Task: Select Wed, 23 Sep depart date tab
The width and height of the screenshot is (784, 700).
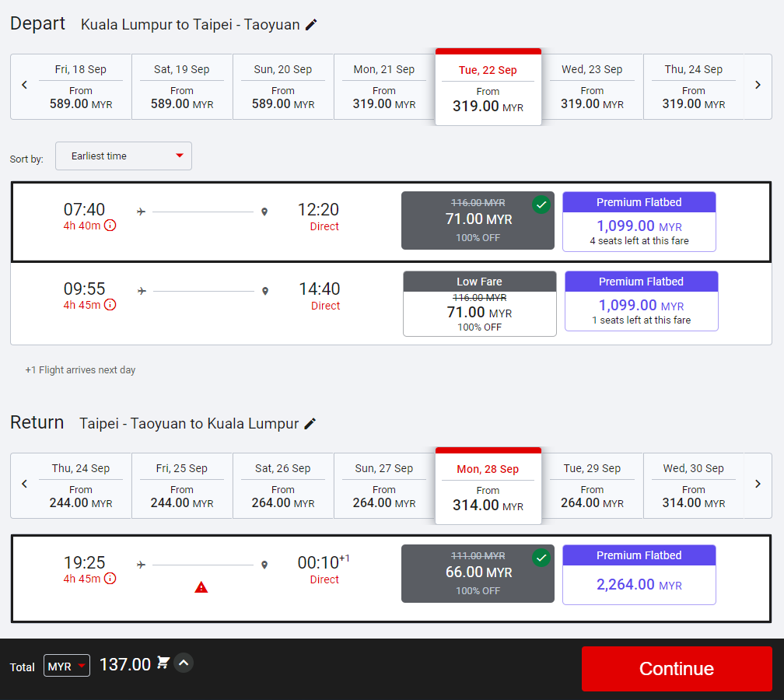Action: [592, 86]
